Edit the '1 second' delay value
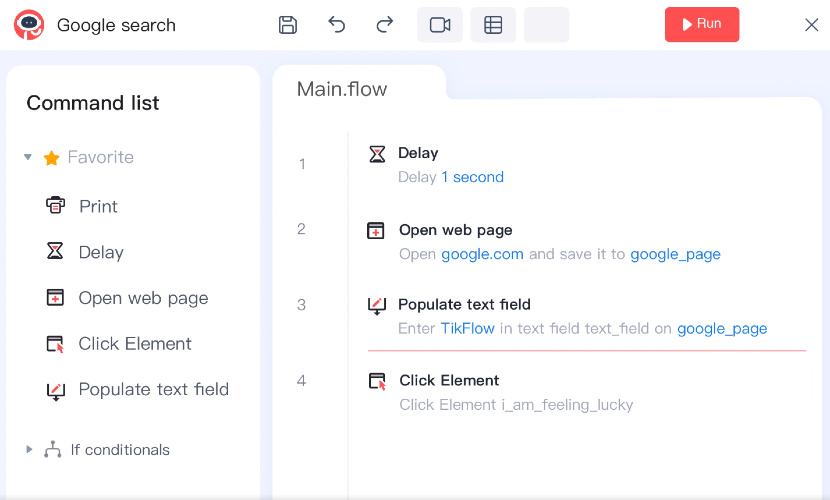Image resolution: width=830 pixels, height=500 pixels. [473, 177]
